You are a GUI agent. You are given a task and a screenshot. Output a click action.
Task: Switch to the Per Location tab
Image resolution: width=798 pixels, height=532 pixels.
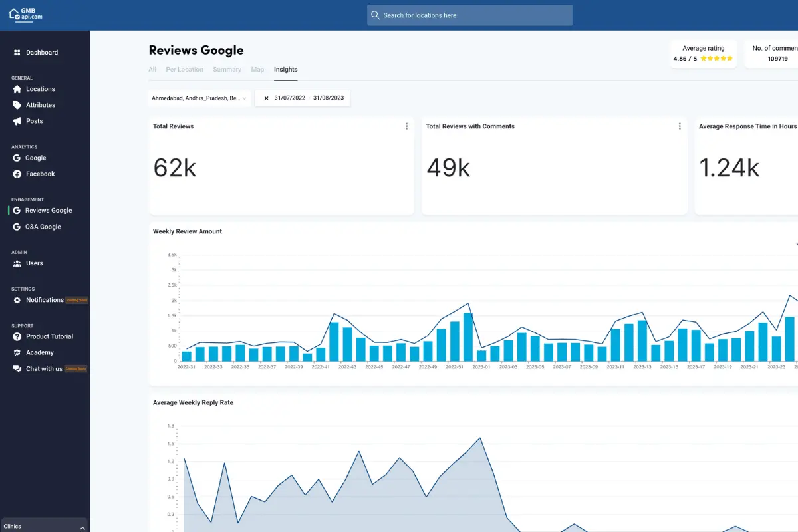pyautogui.click(x=185, y=70)
